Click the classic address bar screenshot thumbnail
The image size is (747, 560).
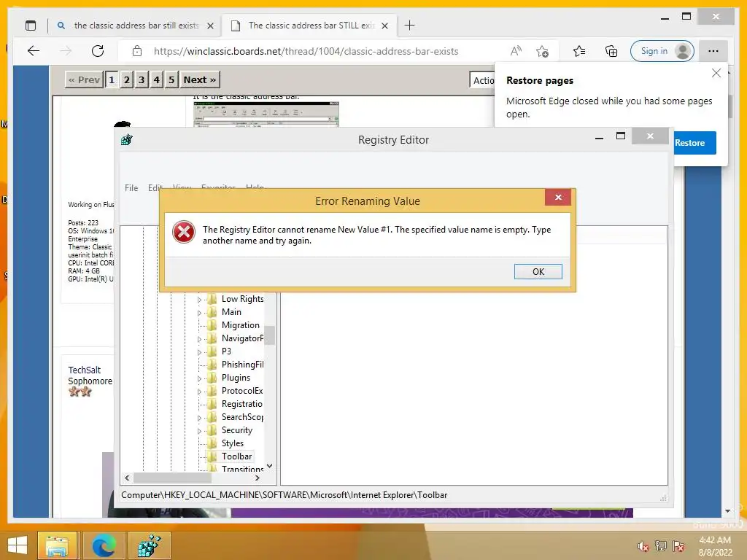(266, 114)
